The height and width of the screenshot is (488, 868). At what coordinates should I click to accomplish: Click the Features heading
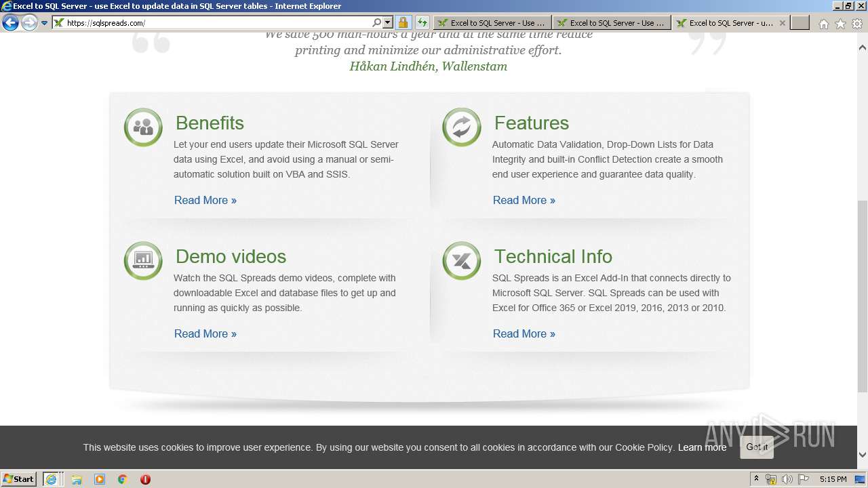click(532, 123)
